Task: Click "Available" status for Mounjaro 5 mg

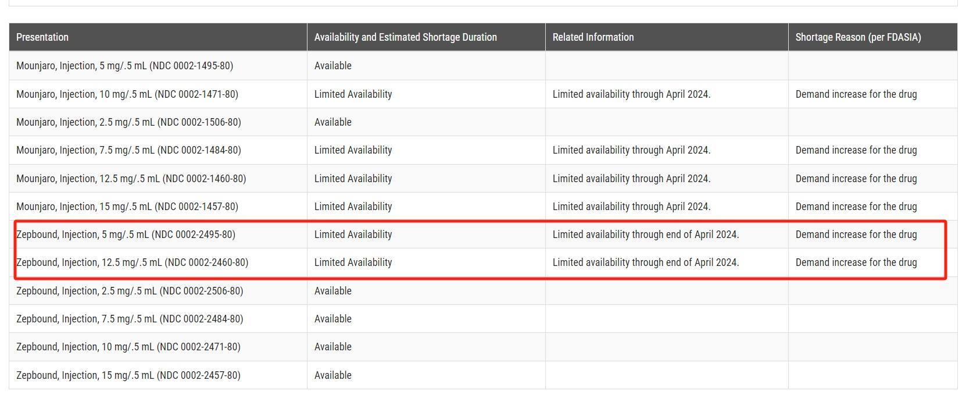Action: coord(332,66)
